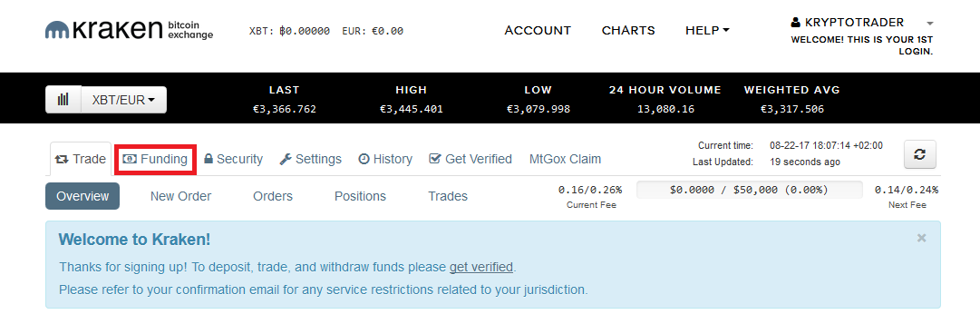This screenshot has height=334, width=980.
Task: Follow the 'get verified' link in banner
Action: click(x=481, y=267)
